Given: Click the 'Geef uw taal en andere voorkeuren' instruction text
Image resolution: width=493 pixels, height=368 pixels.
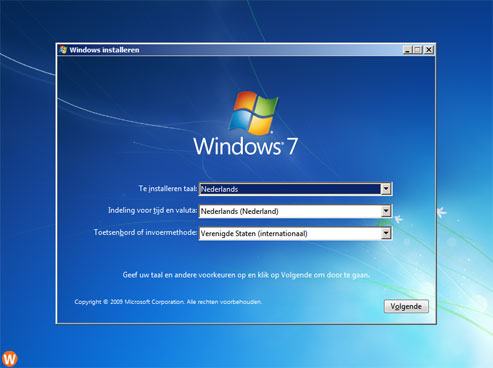Looking at the screenshot, I should tap(246, 275).
